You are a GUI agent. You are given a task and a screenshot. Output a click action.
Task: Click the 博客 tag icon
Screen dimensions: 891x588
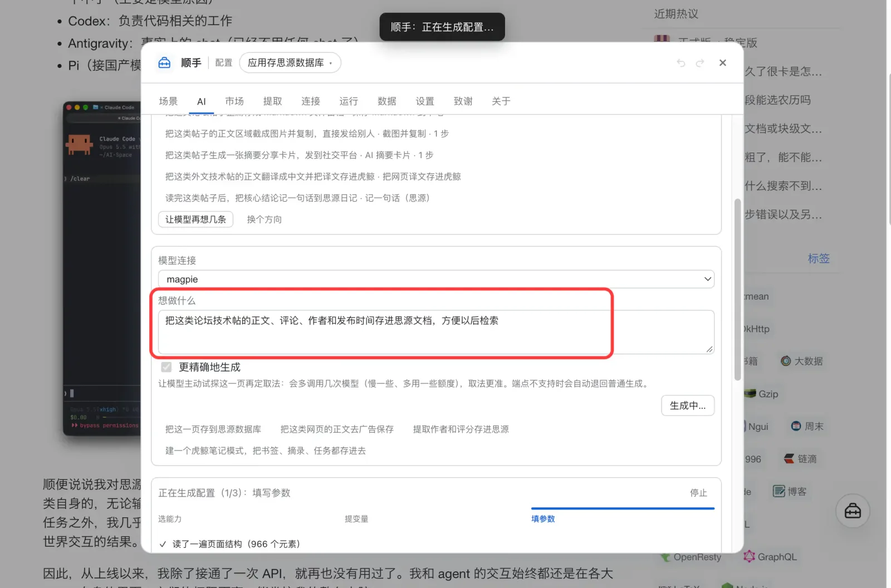tap(779, 491)
